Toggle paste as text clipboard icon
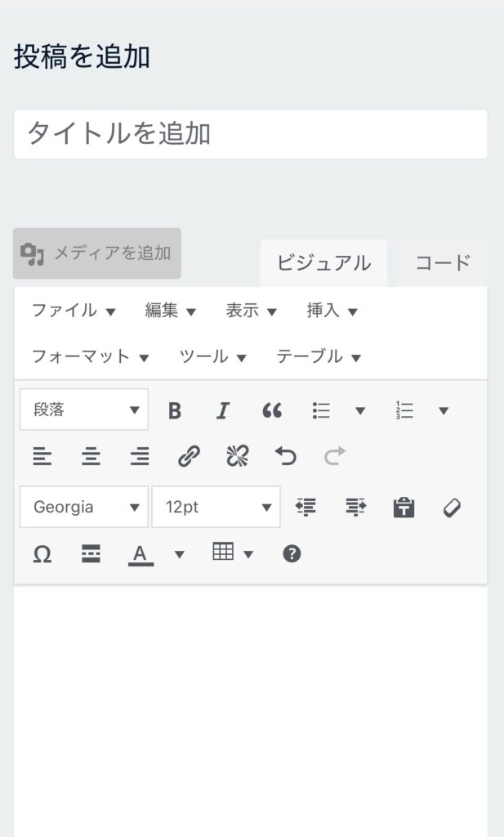This screenshot has width=504, height=837. 404,508
